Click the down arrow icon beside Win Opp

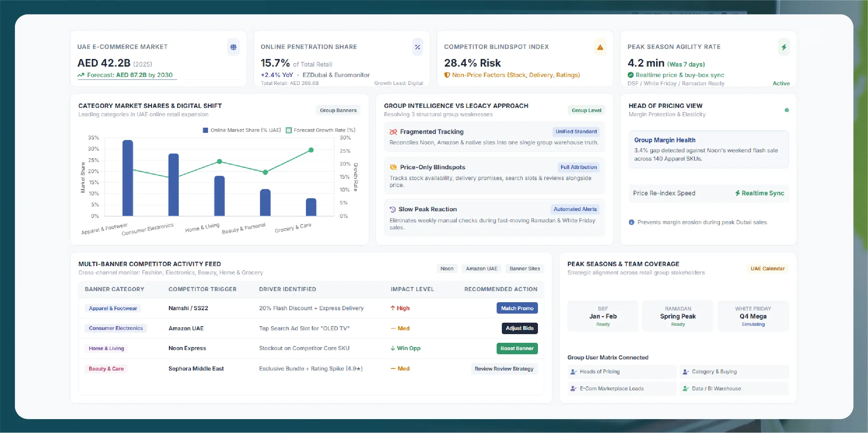coord(393,348)
